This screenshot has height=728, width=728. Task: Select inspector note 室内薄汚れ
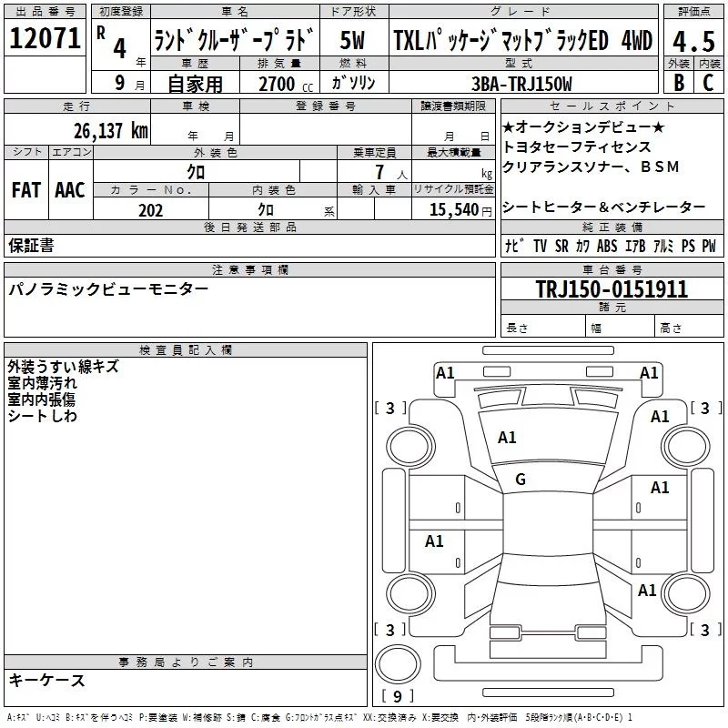pos(42,382)
